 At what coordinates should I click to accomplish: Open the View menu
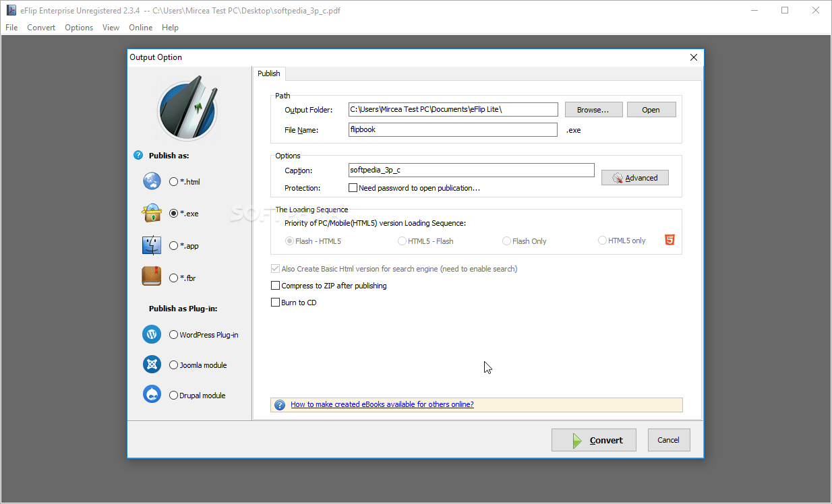[x=111, y=28]
